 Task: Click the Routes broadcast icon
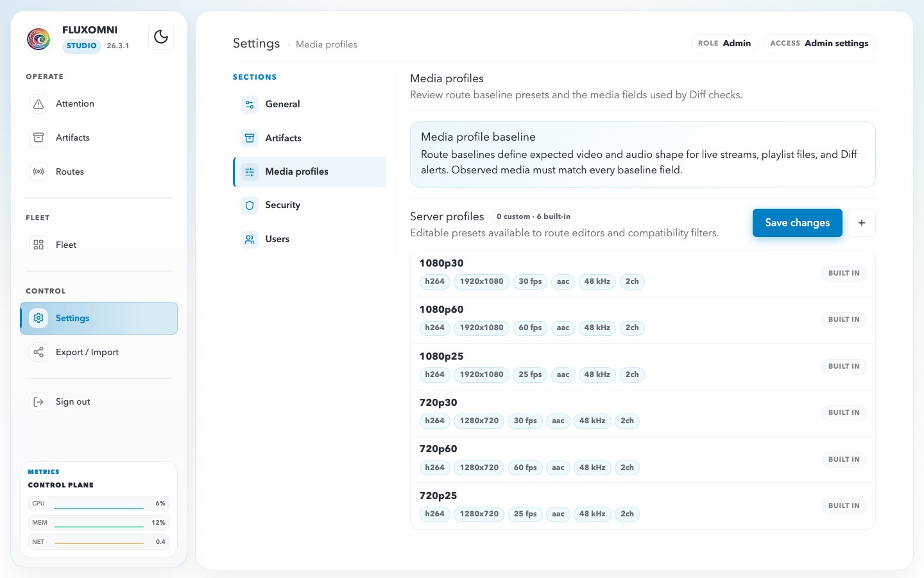pos(38,172)
